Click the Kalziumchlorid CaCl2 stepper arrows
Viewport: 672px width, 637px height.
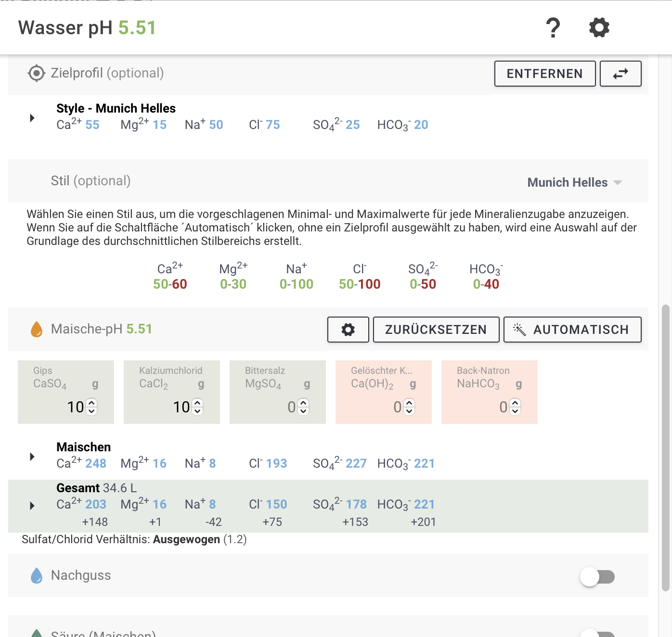tap(198, 407)
